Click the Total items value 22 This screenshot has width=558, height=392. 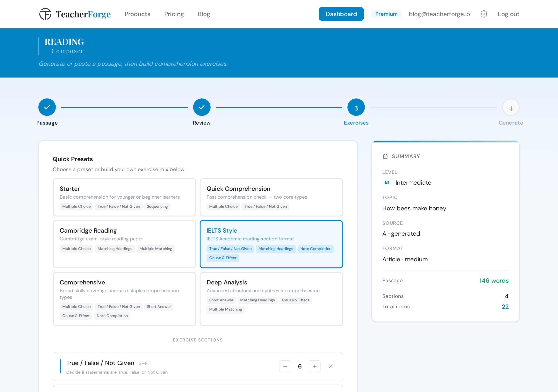(x=505, y=307)
